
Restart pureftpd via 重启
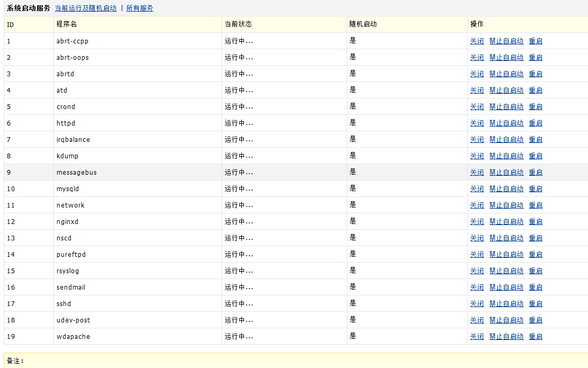pyautogui.click(x=536, y=254)
